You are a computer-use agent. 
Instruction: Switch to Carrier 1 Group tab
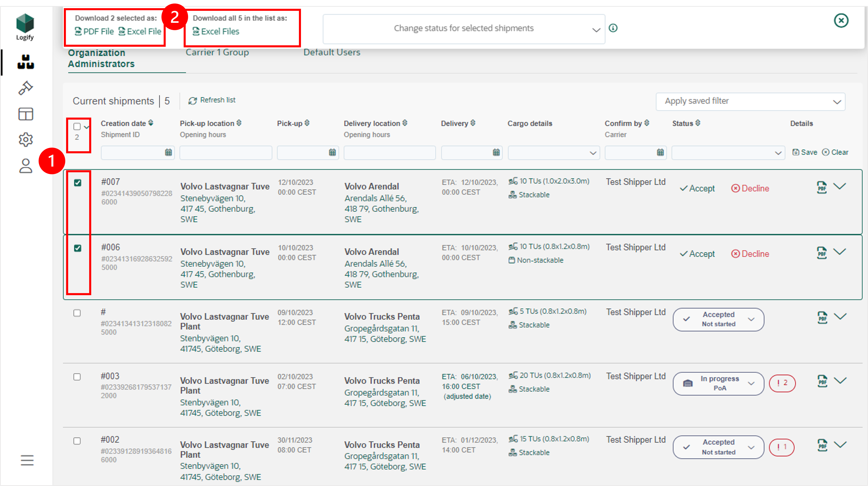217,52
